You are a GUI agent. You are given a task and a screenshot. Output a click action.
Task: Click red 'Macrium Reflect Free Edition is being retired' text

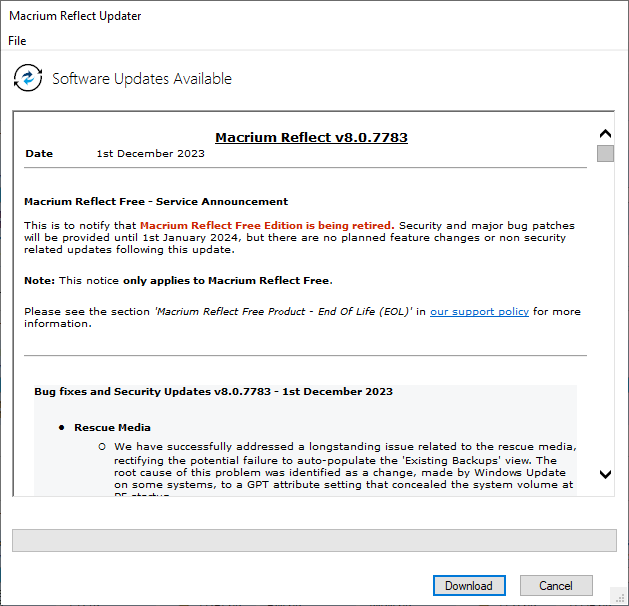click(267, 225)
